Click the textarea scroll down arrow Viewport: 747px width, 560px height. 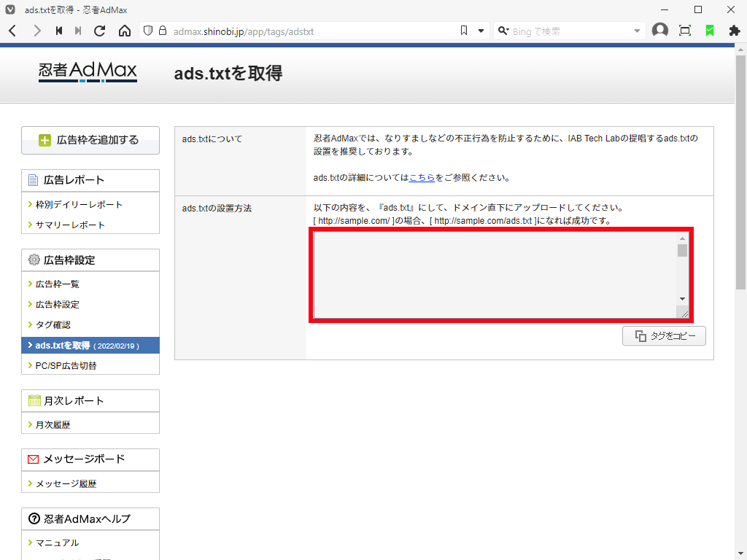tap(682, 299)
